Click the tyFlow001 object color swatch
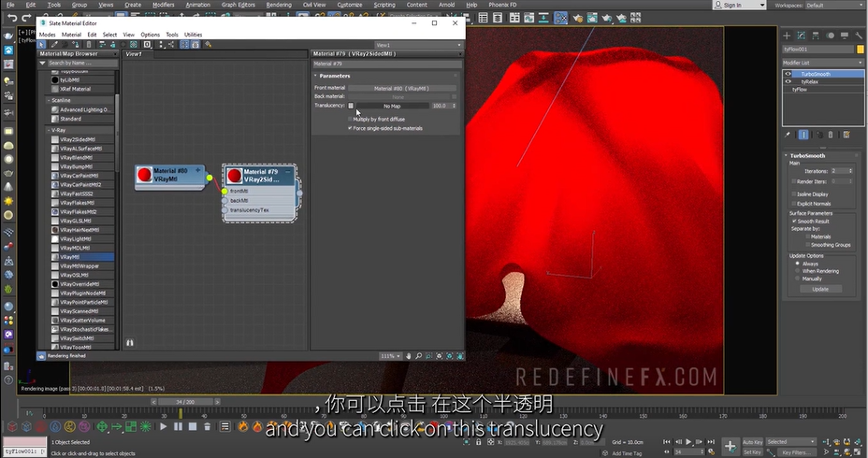The height and width of the screenshot is (458, 868). point(861,50)
